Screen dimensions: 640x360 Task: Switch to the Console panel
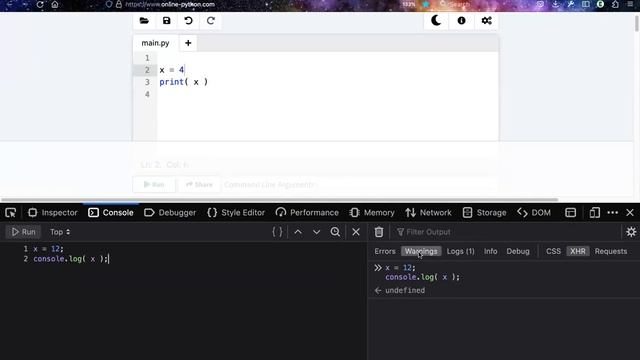pyautogui.click(x=111, y=213)
